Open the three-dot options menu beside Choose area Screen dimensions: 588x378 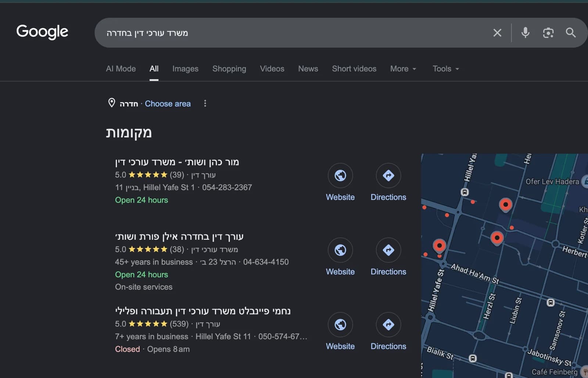(205, 104)
